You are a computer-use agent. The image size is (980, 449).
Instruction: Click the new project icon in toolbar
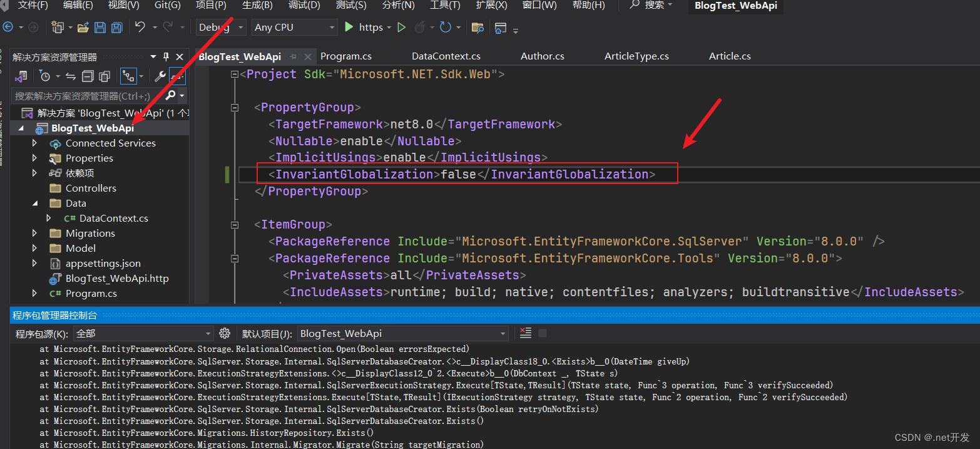click(x=58, y=27)
